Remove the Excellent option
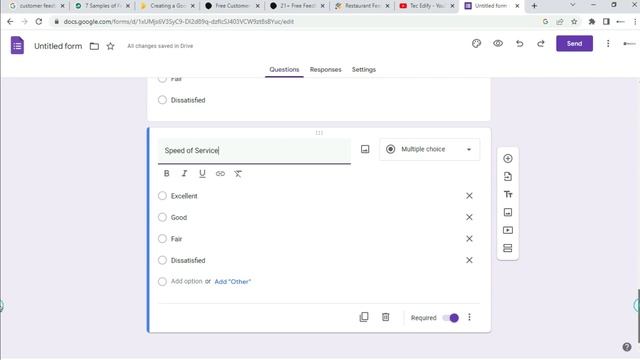The width and height of the screenshot is (640, 360). (x=469, y=196)
